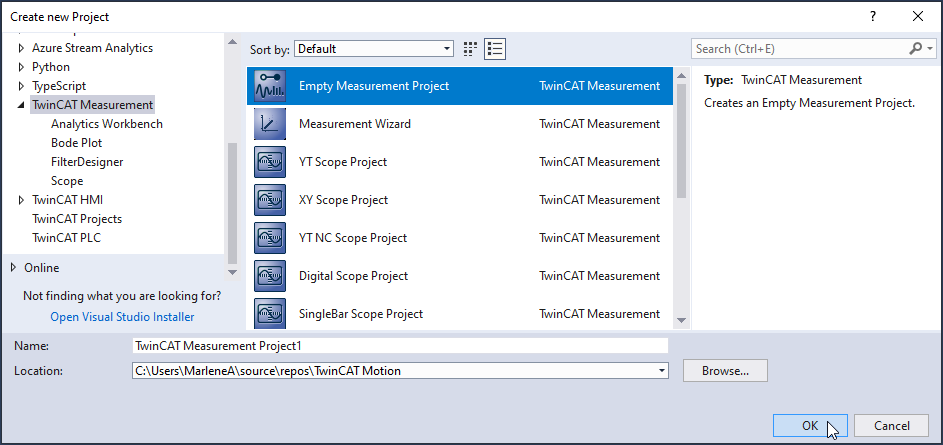Select FilterDesigner category
943x445 pixels.
pos(87,162)
